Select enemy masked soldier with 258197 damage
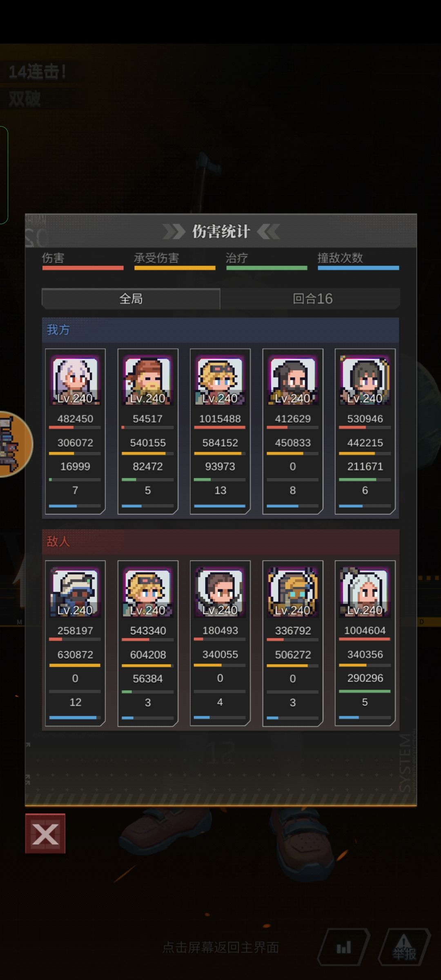This screenshot has width=441, height=980. coord(75,643)
